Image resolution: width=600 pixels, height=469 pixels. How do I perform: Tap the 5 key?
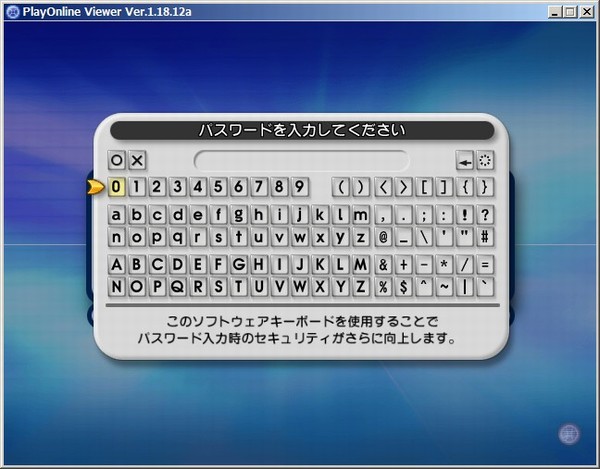tap(218, 187)
